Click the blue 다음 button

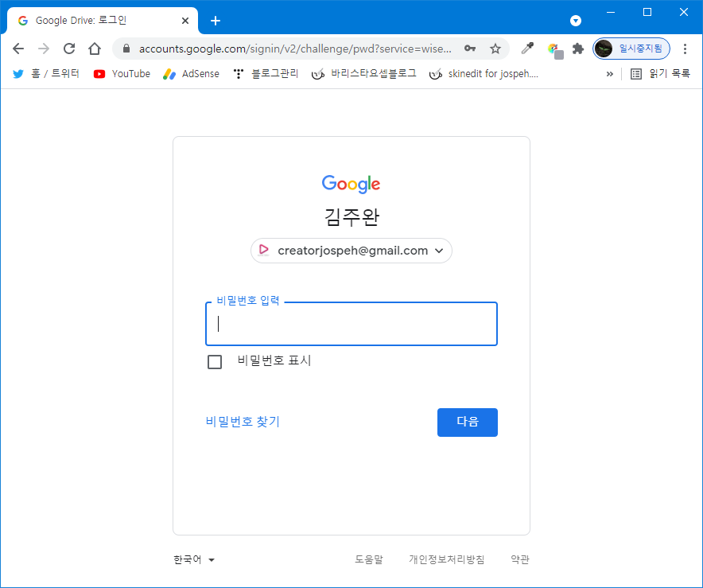467,422
